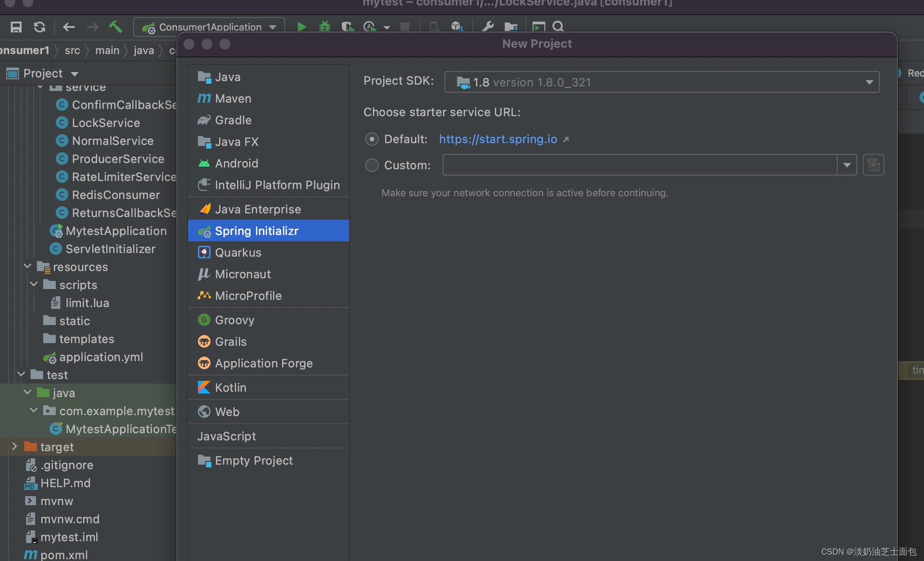
Task: Expand the target folder in tree
Action: (x=14, y=447)
